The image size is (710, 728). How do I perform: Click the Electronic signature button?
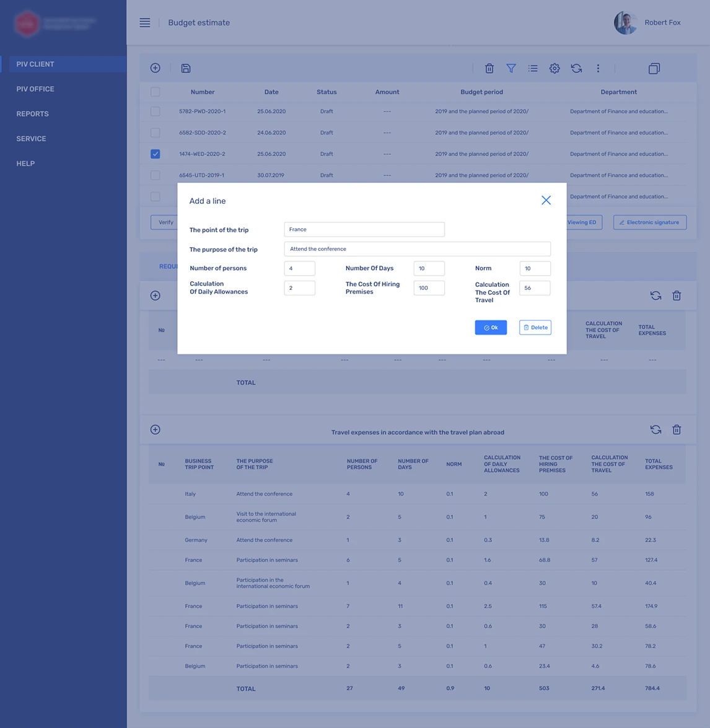[x=650, y=222]
